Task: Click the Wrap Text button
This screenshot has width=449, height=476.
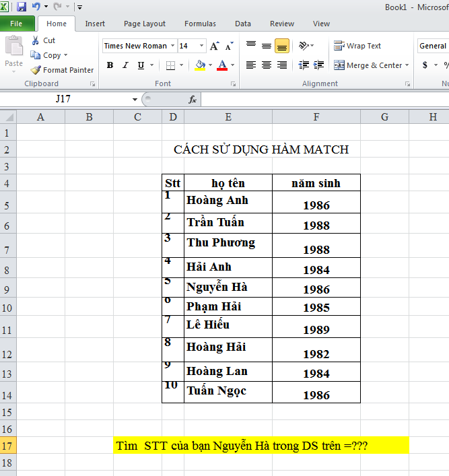Action: 357,46
